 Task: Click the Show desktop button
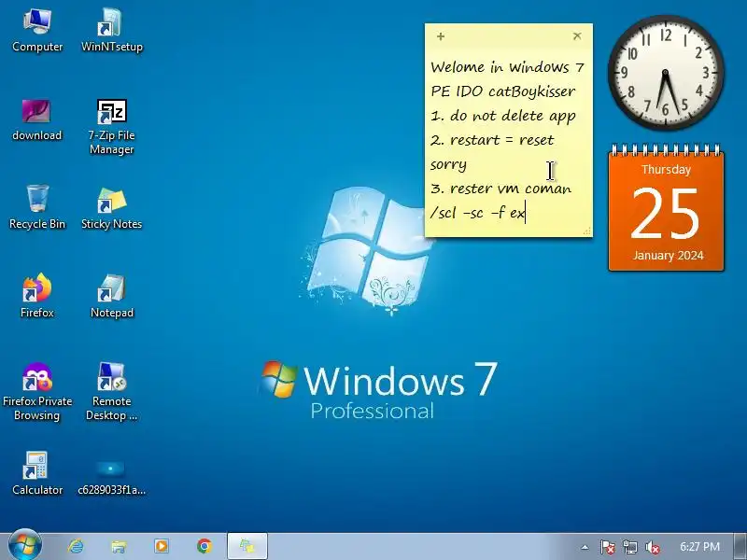click(x=740, y=546)
